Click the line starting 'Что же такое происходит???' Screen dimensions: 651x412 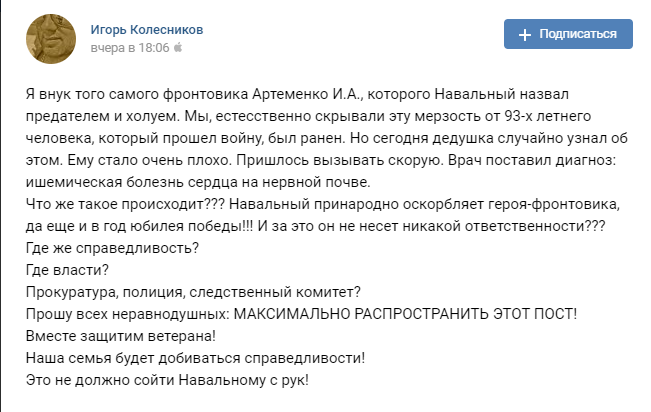(323, 204)
